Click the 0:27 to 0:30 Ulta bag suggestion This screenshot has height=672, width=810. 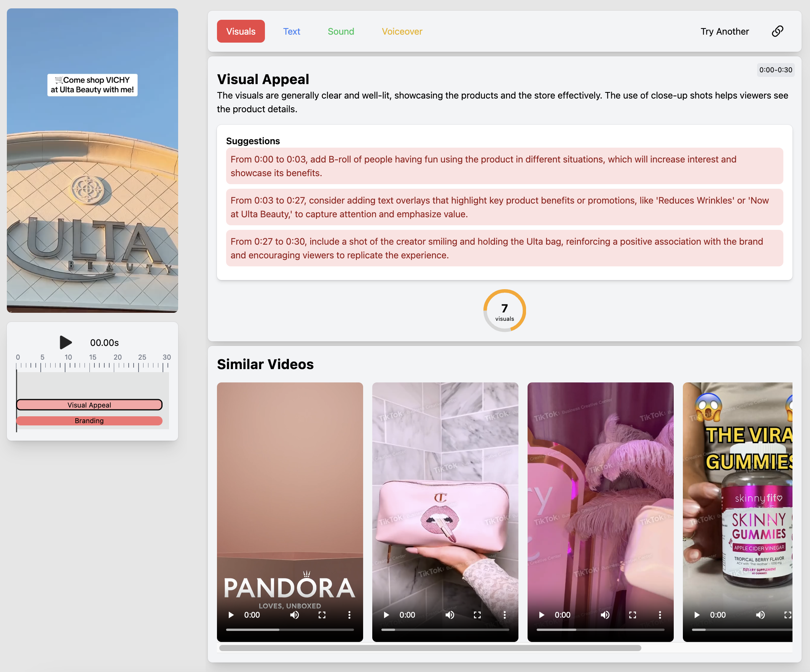coord(505,248)
